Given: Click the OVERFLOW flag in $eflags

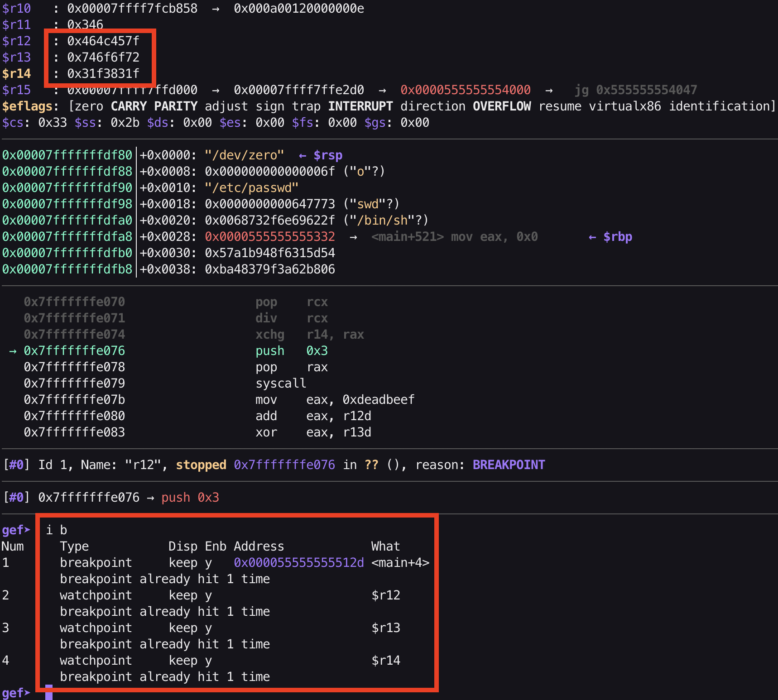Looking at the screenshot, I should pos(502,106).
